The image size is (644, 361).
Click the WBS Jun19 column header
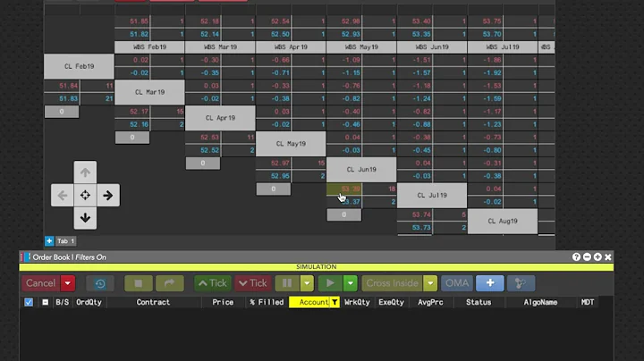pyautogui.click(x=432, y=46)
